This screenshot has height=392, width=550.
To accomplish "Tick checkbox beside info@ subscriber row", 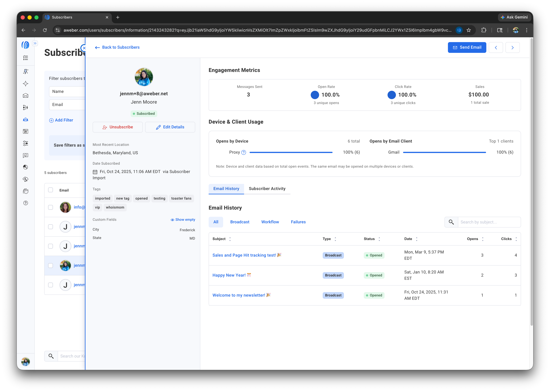I will click(51, 207).
